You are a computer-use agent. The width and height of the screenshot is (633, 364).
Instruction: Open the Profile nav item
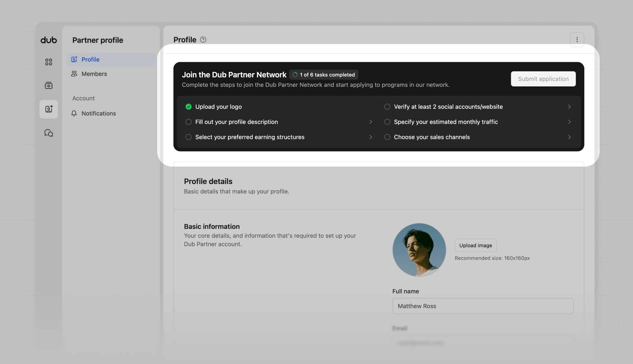pos(111,59)
